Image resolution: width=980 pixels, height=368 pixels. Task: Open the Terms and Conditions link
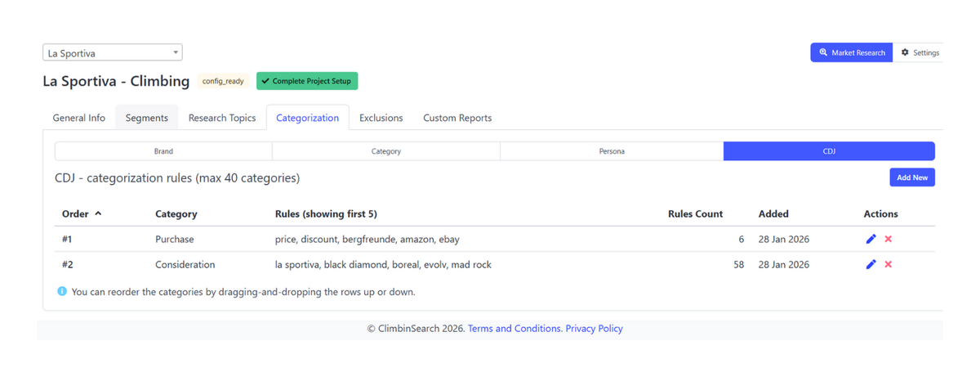coord(514,329)
